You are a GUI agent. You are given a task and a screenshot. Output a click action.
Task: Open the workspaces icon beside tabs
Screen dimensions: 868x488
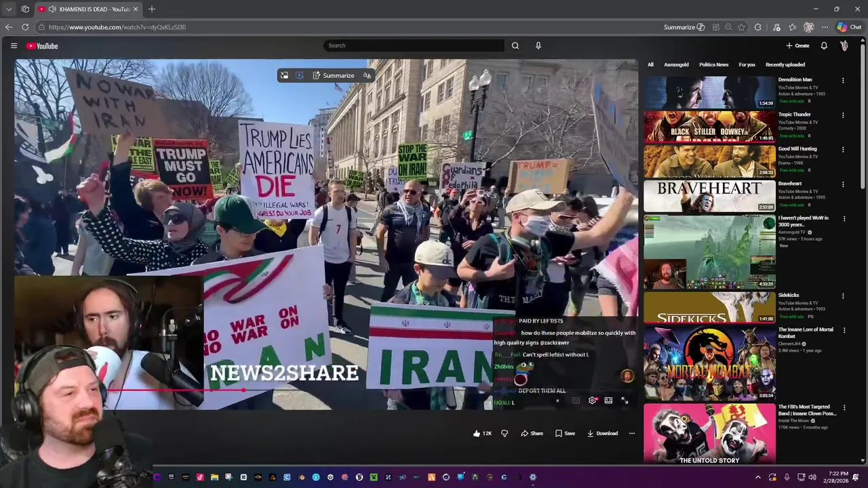tap(25, 9)
